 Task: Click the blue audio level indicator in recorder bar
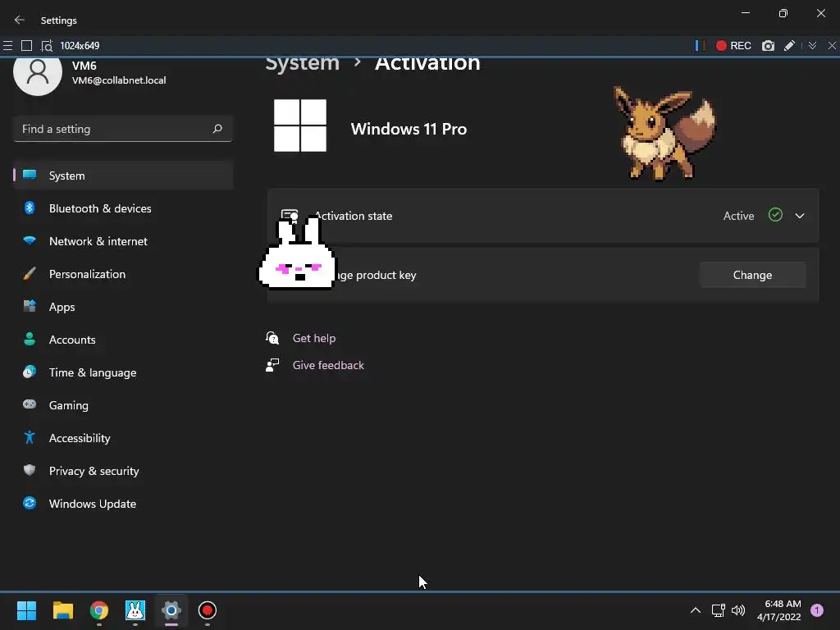pos(698,46)
